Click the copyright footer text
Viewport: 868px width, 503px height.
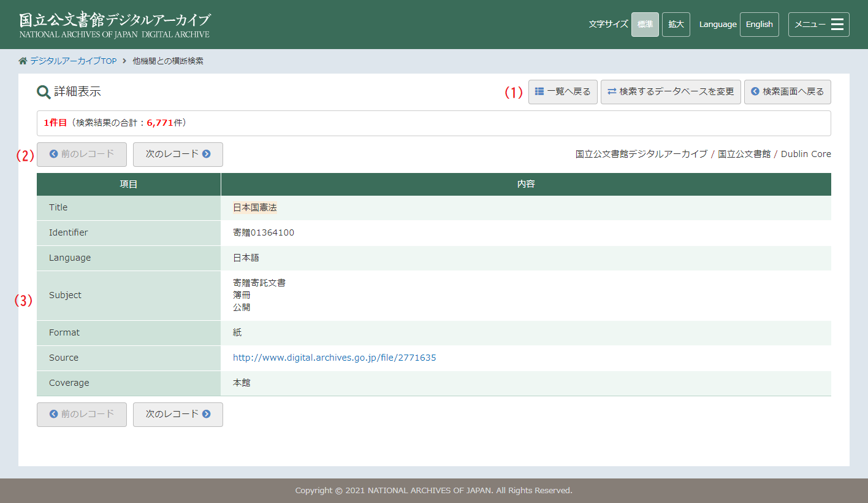coord(433,491)
